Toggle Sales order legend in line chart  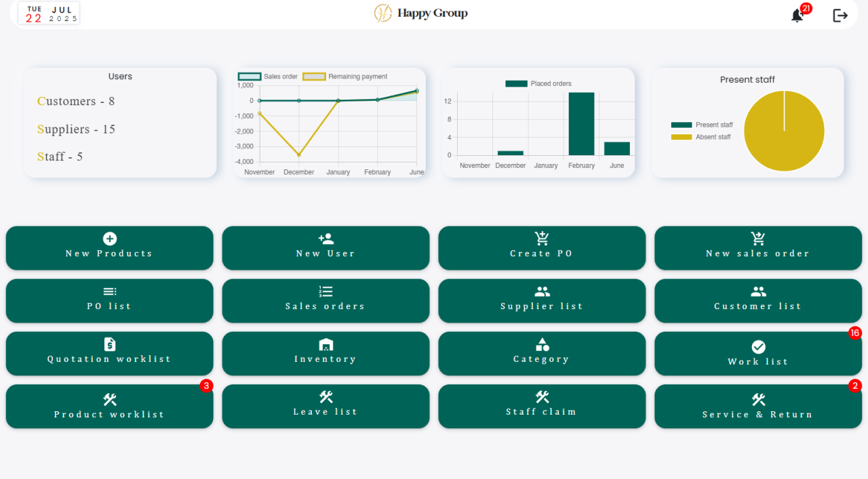pyautogui.click(x=269, y=77)
